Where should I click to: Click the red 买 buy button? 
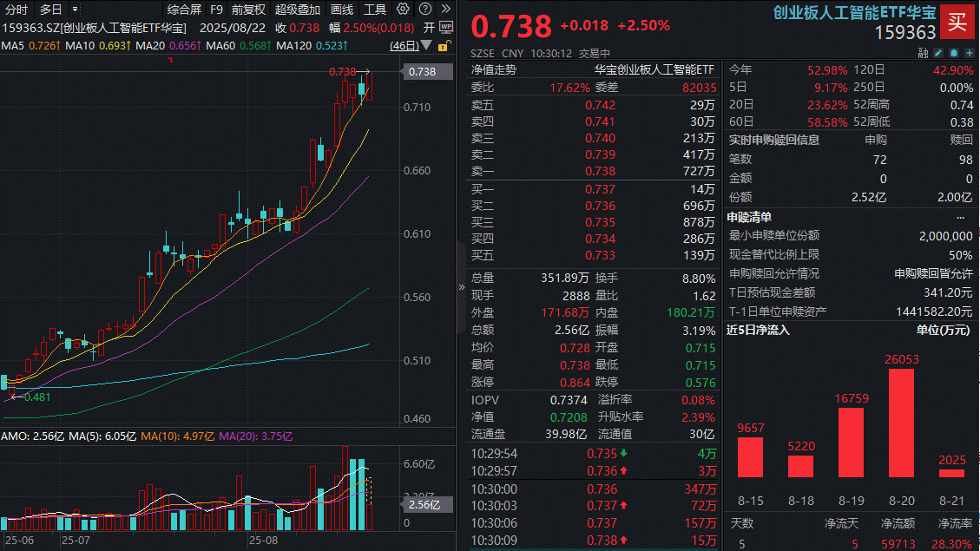click(x=957, y=23)
